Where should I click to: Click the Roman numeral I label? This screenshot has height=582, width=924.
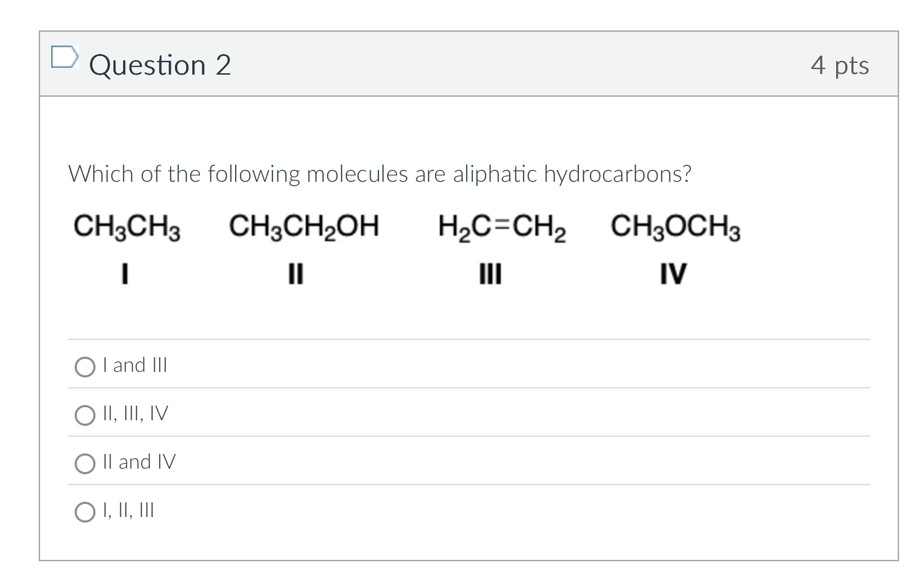pyautogui.click(x=124, y=274)
